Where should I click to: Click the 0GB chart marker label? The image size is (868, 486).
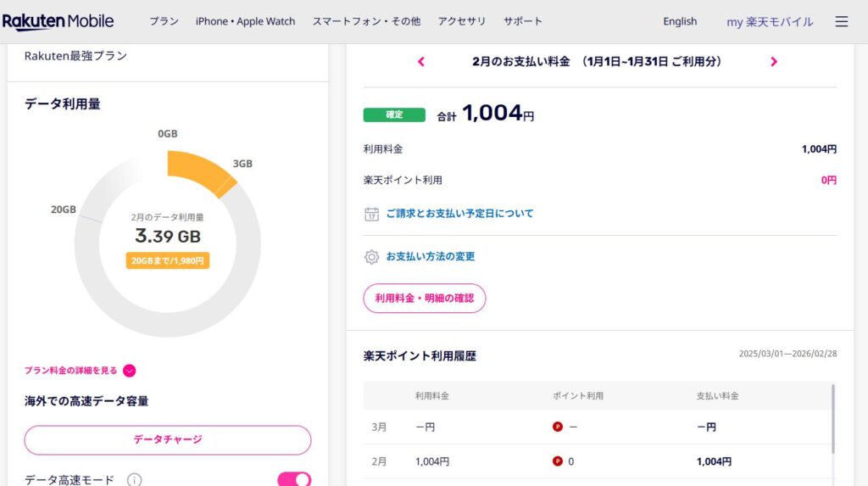click(168, 133)
